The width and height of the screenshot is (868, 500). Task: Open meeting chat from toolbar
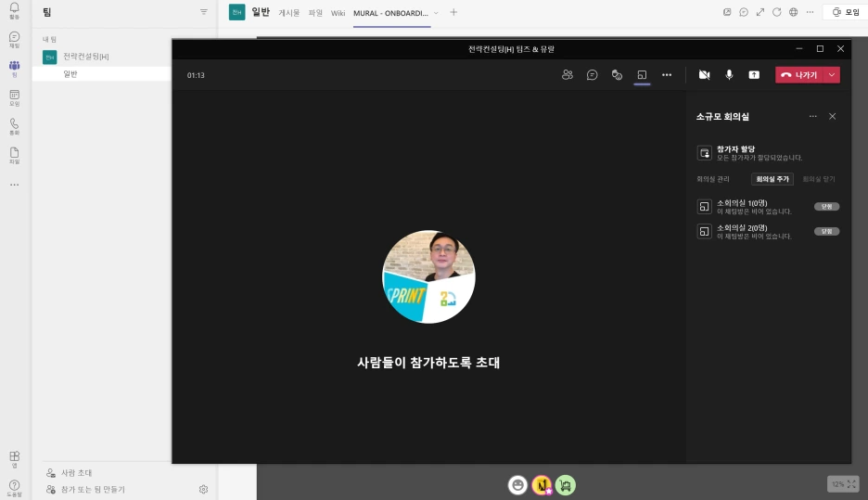click(x=592, y=75)
